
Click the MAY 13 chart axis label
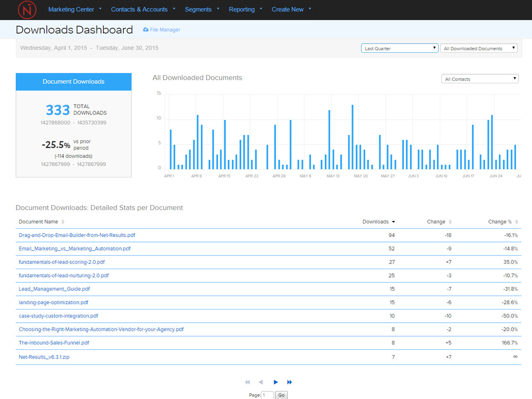333,176
